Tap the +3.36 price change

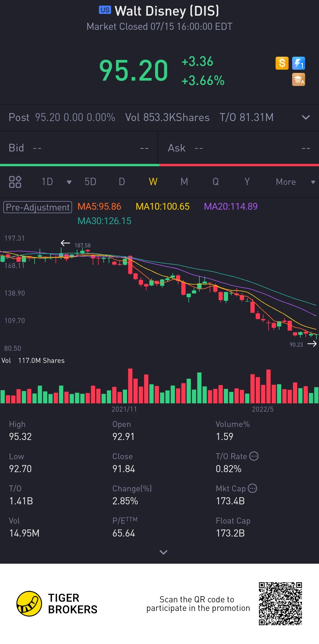(x=197, y=61)
